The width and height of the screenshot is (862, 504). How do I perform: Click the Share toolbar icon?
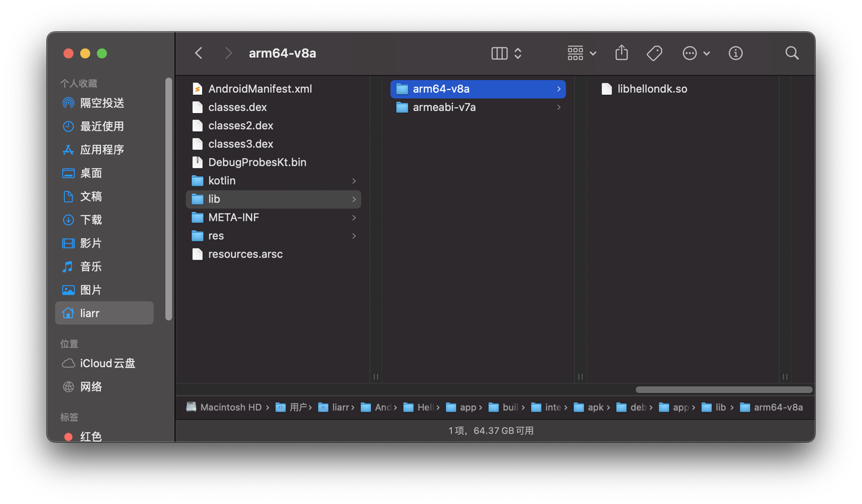coord(622,52)
